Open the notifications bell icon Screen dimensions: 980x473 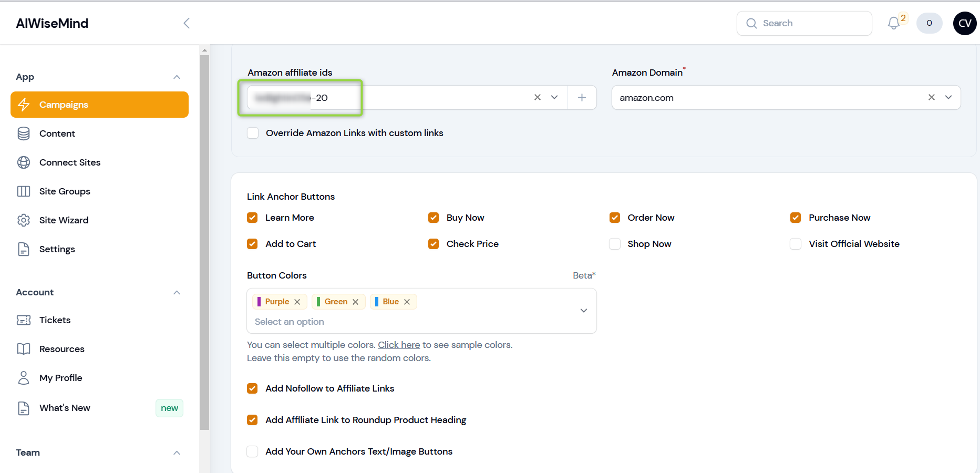[894, 23]
